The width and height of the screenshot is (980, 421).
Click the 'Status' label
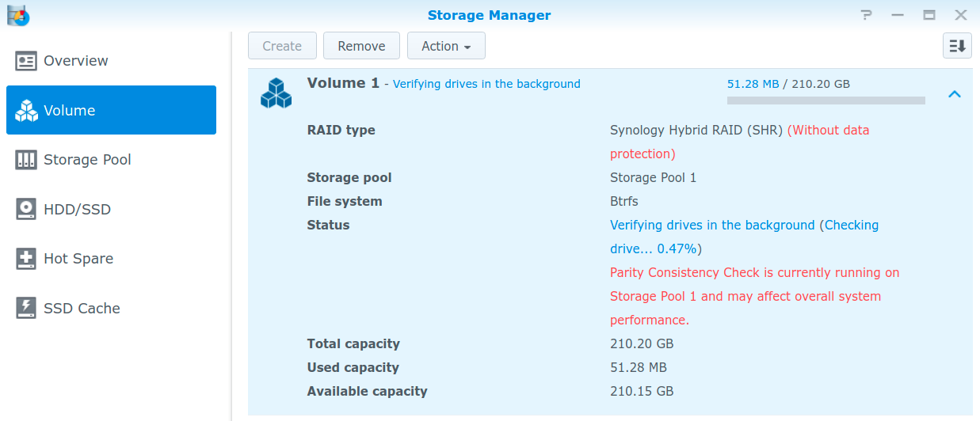[328, 225]
